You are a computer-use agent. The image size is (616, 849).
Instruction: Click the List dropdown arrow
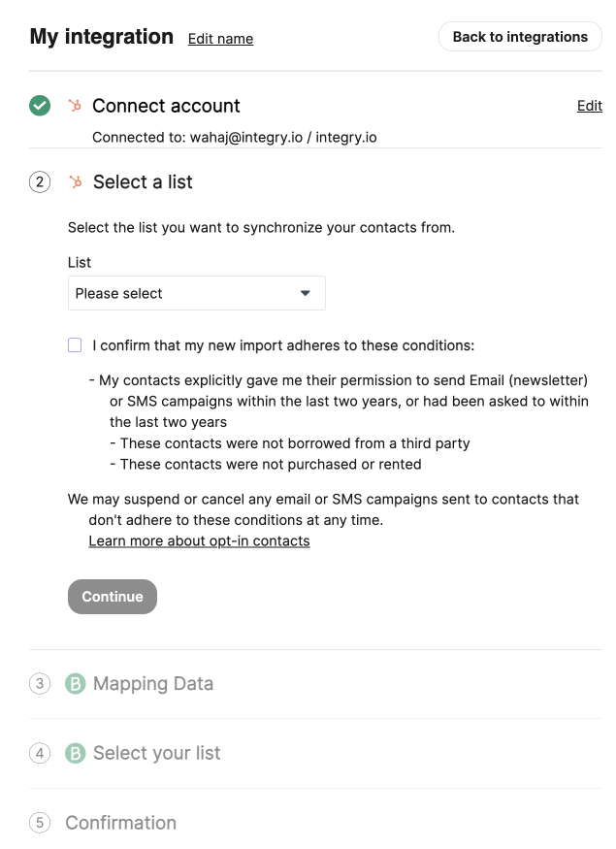click(306, 293)
